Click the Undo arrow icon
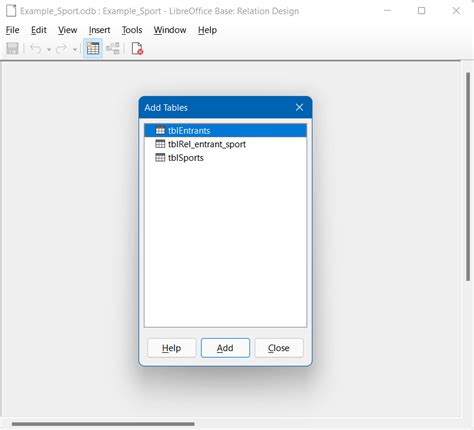This screenshot has width=474, height=430. pos(36,49)
